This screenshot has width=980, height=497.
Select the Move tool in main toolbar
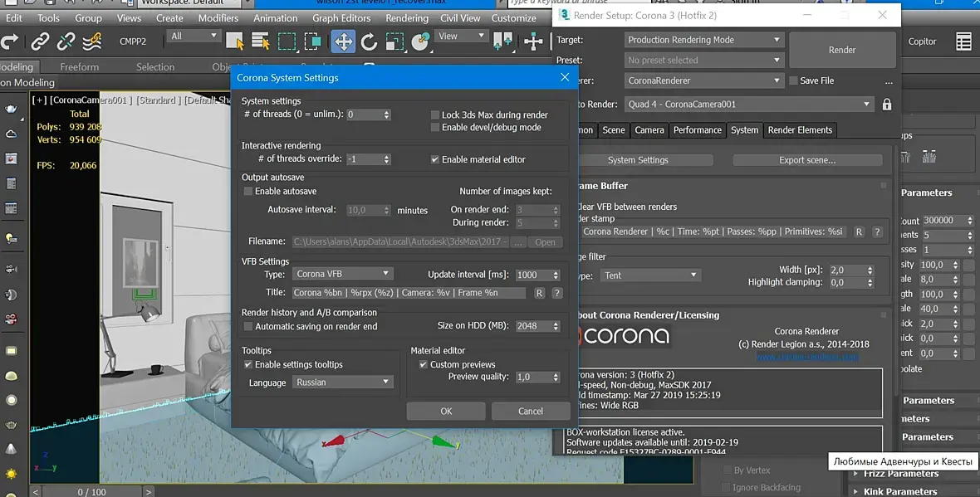click(x=342, y=41)
